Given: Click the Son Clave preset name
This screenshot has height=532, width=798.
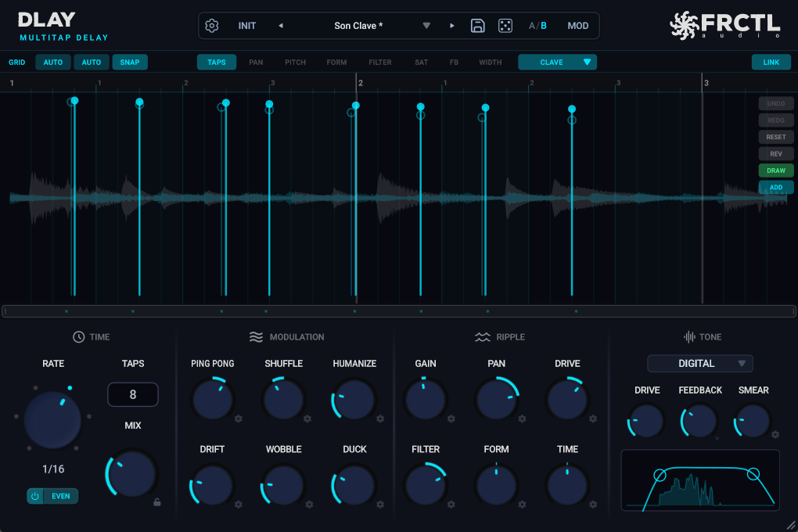Looking at the screenshot, I should 358,26.
